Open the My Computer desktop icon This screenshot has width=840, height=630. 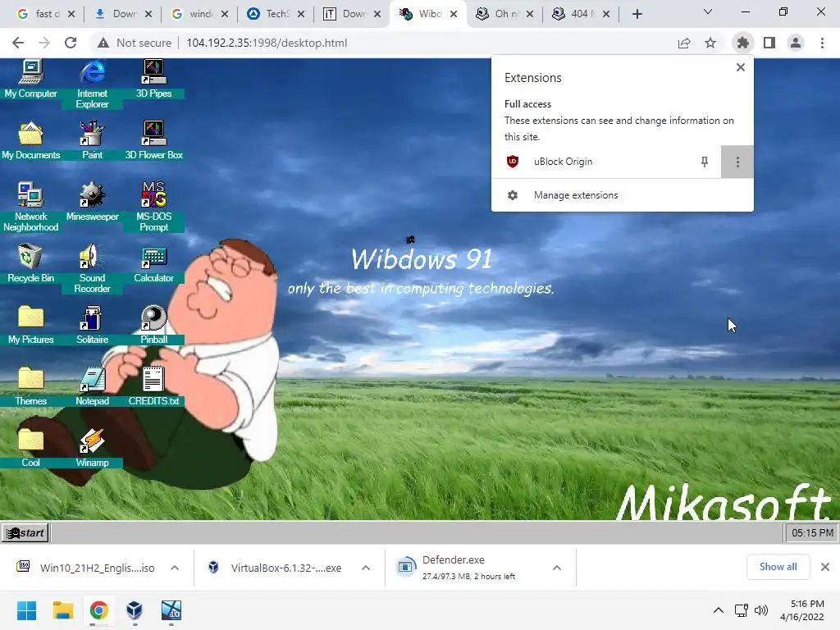tap(30, 79)
